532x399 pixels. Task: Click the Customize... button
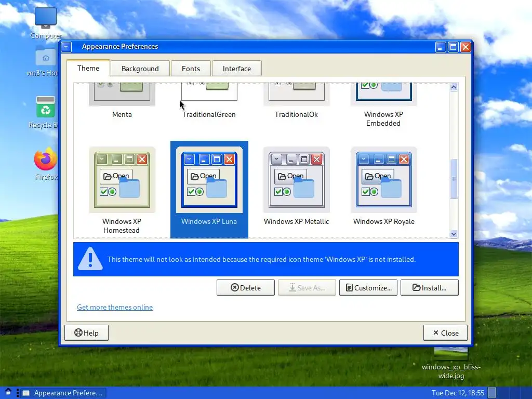pyautogui.click(x=368, y=288)
